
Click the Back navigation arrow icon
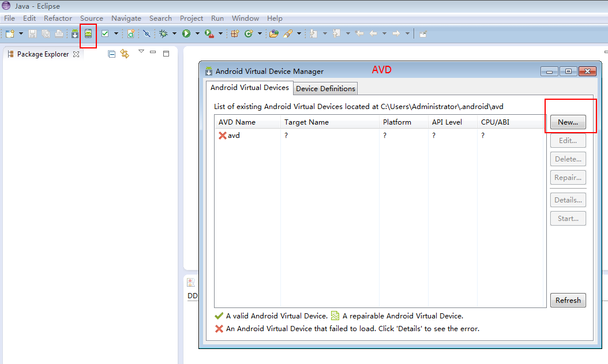click(x=373, y=33)
